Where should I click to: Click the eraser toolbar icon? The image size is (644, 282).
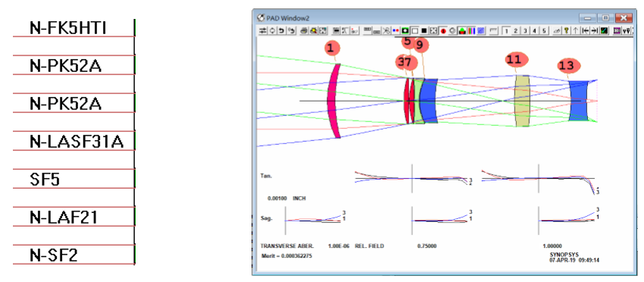click(557, 30)
